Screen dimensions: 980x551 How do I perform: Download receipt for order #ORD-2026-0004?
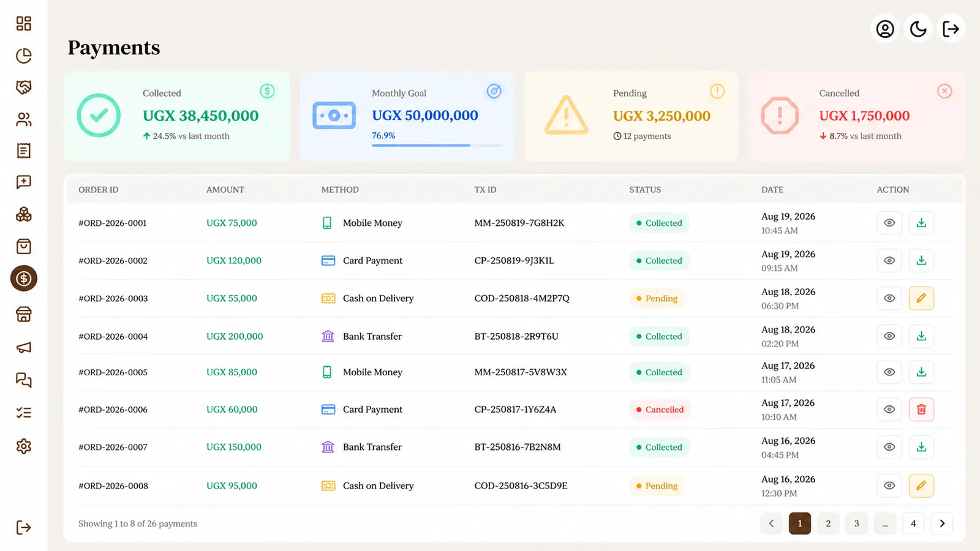[x=921, y=336]
